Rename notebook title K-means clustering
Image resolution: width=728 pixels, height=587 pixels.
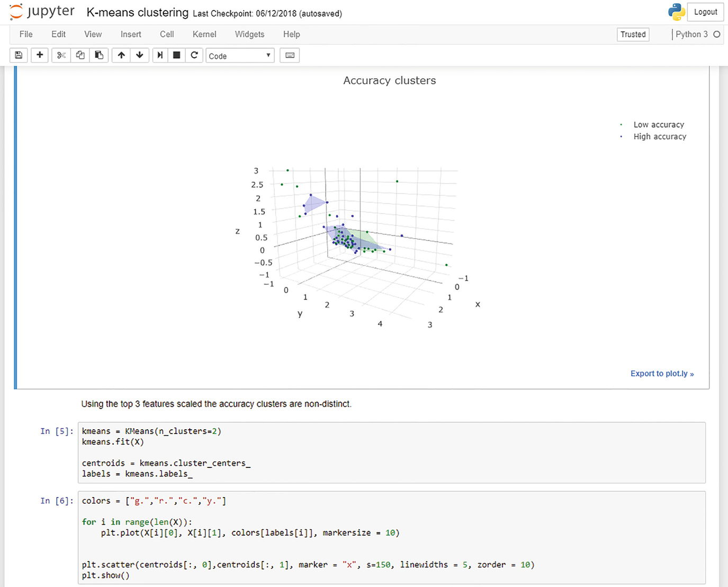coord(137,12)
